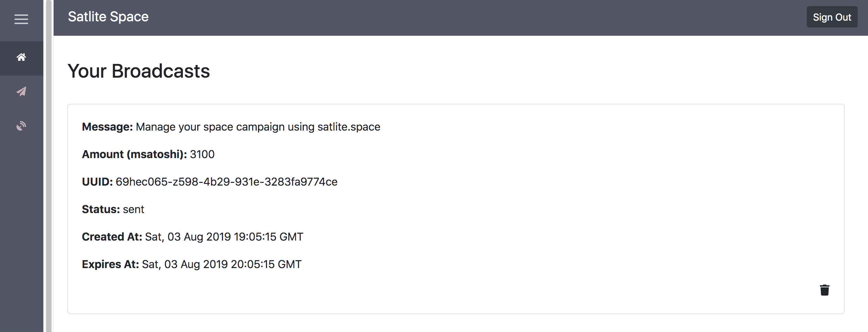Activate the broadcast sidebar entry
The width and height of the screenshot is (868, 332).
tap(21, 91)
